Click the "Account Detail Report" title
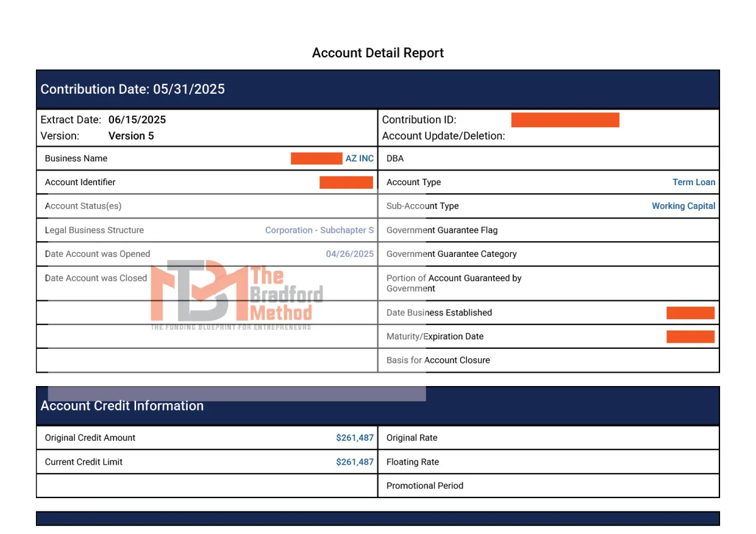 pyautogui.click(x=378, y=53)
